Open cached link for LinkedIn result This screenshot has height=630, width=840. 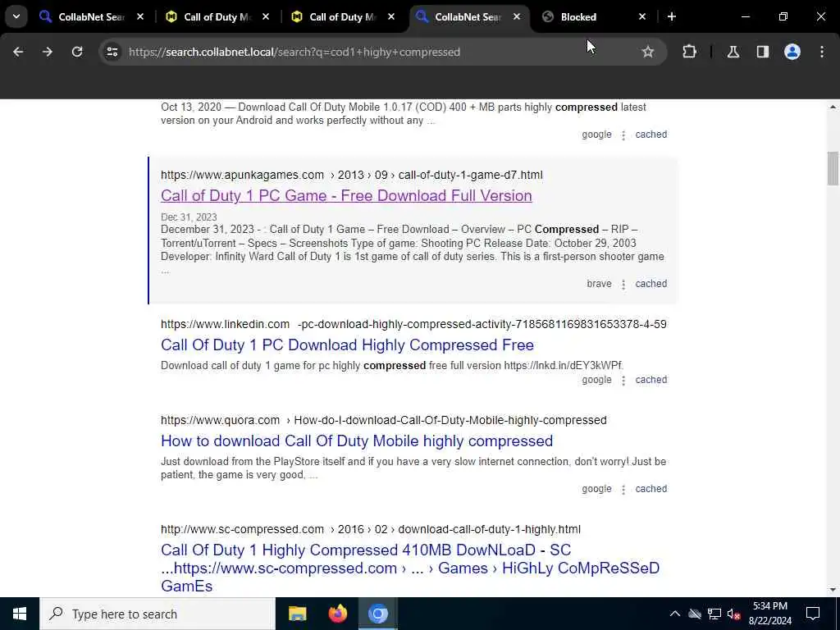coord(651,380)
